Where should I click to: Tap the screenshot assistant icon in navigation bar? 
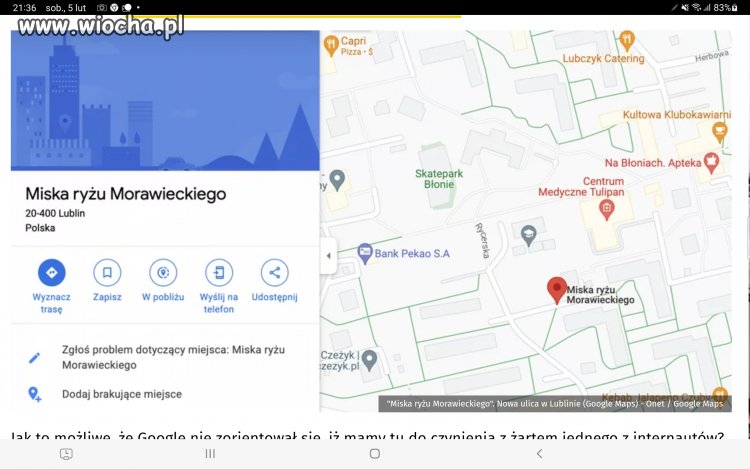66,454
